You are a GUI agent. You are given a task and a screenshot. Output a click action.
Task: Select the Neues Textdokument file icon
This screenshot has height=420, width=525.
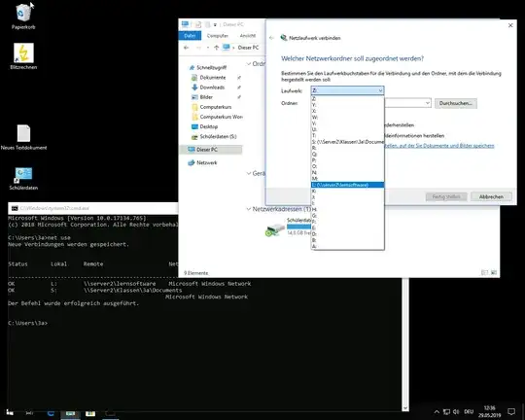pos(23,137)
